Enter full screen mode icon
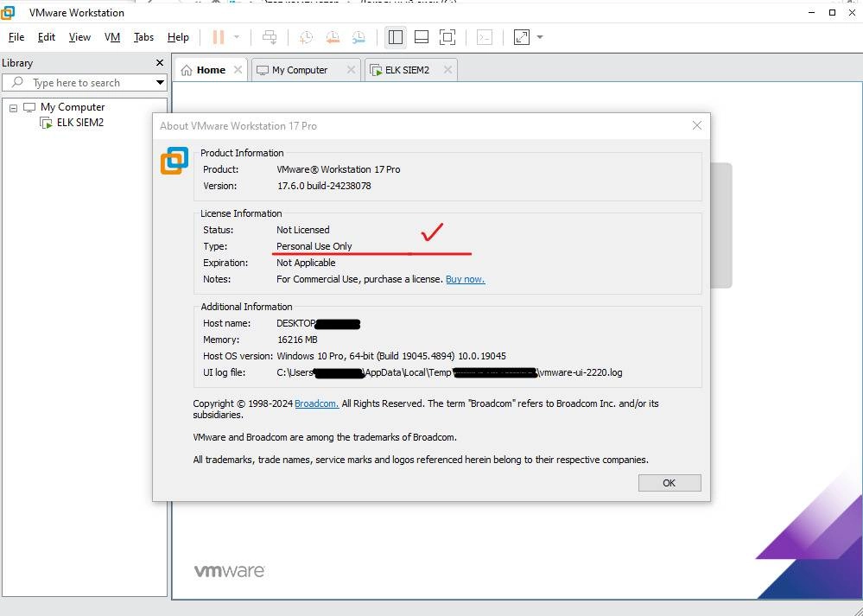The image size is (863, 616). tap(447, 37)
